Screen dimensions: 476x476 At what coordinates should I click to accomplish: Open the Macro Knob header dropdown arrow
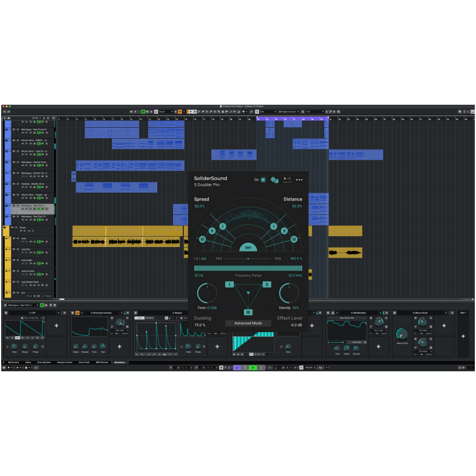pos(446,313)
